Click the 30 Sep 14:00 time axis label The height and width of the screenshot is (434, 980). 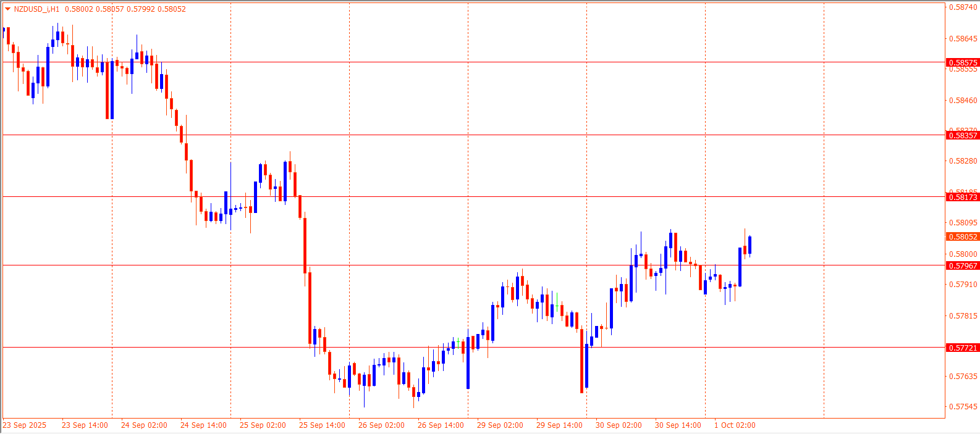click(x=678, y=425)
